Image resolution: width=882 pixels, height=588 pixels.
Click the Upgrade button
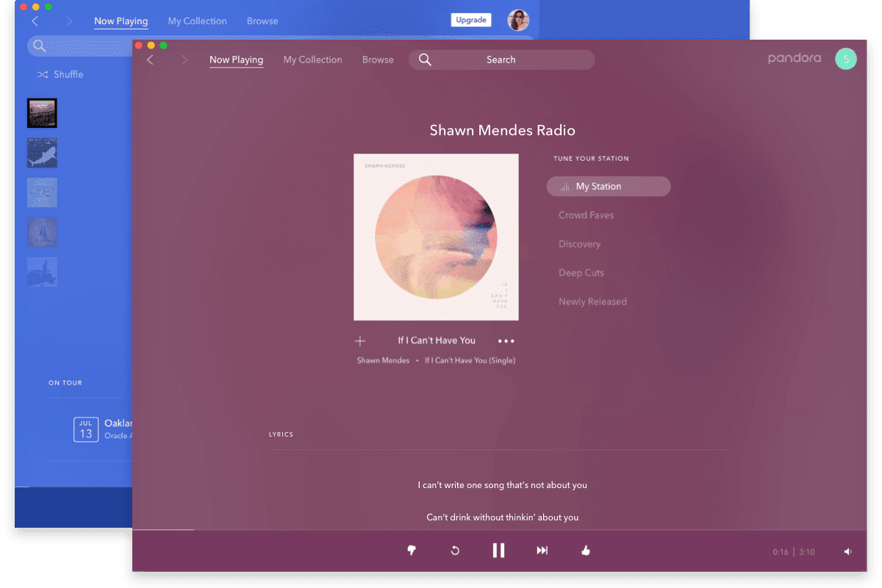pos(470,20)
